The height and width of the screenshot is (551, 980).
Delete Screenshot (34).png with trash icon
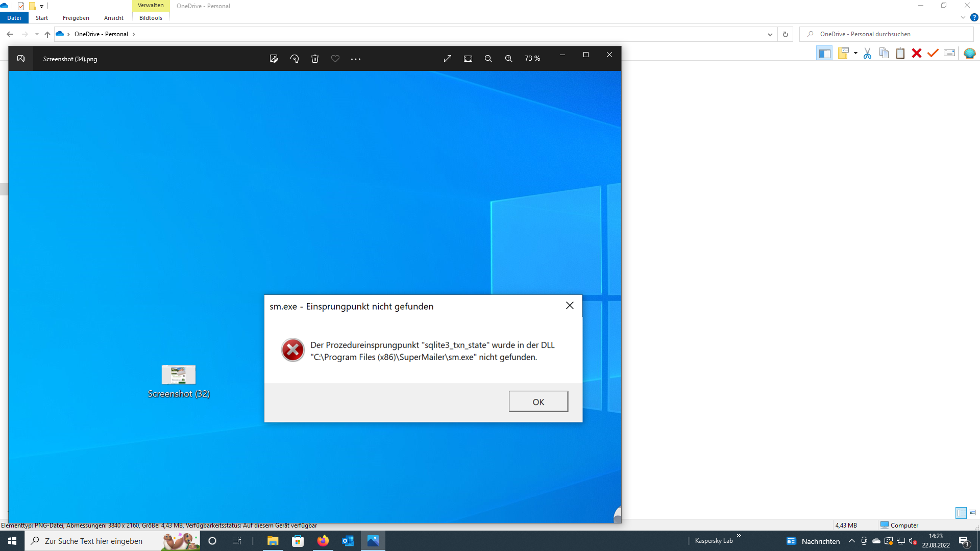click(315, 59)
